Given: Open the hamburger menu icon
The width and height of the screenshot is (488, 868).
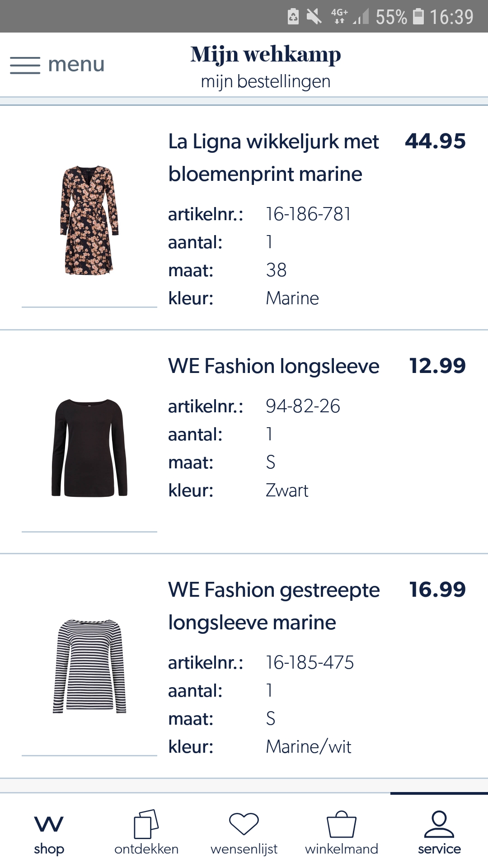Looking at the screenshot, I should [x=25, y=65].
